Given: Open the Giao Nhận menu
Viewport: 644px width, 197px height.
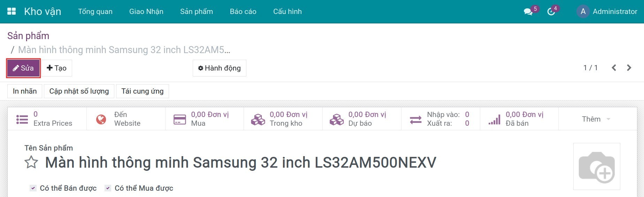Looking at the screenshot, I should (146, 12).
